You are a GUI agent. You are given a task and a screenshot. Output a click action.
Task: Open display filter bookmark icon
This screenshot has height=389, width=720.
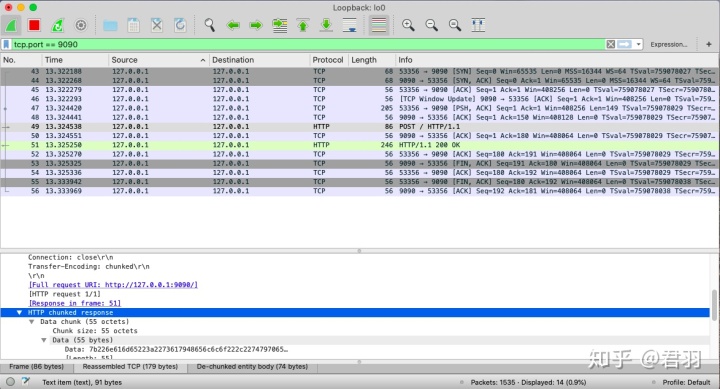tap(6, 45)
